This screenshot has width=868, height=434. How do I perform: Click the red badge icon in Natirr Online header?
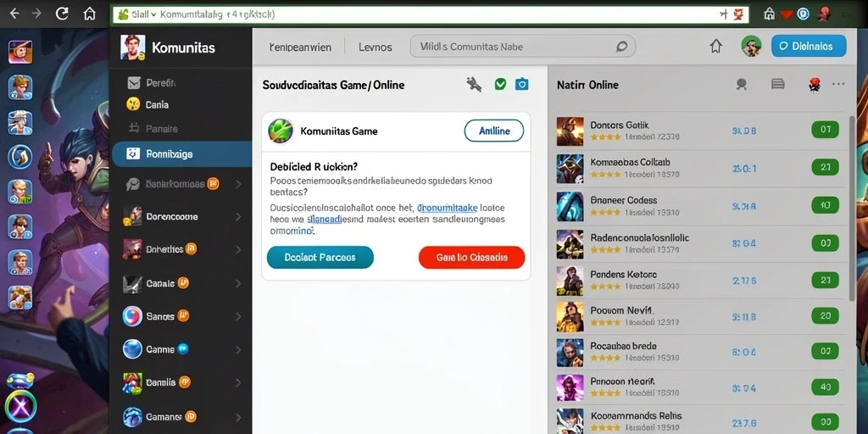coord(815,85)
